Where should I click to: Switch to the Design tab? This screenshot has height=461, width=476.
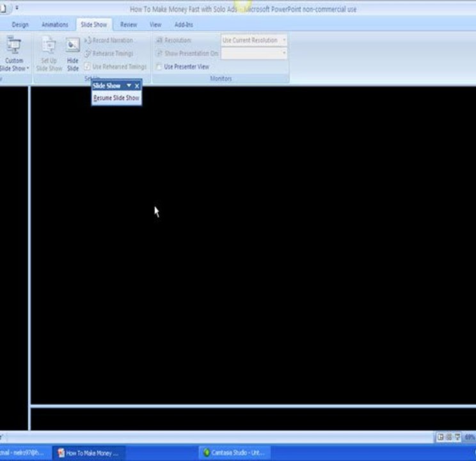[20, 24]
